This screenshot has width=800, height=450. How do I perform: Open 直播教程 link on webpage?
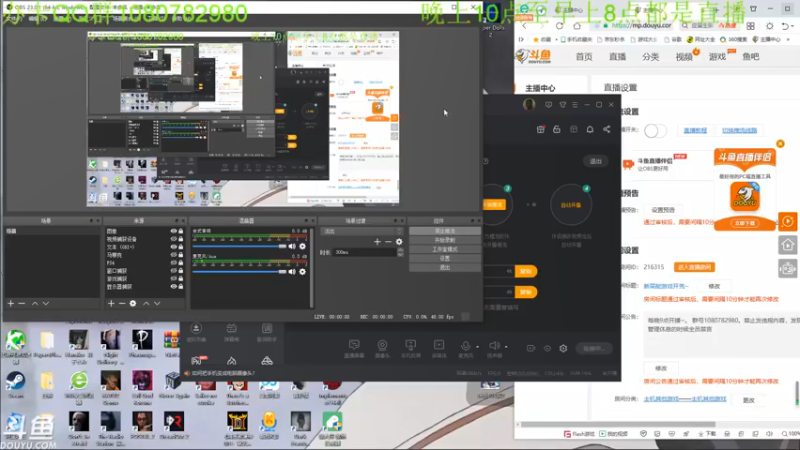[695, 130]
